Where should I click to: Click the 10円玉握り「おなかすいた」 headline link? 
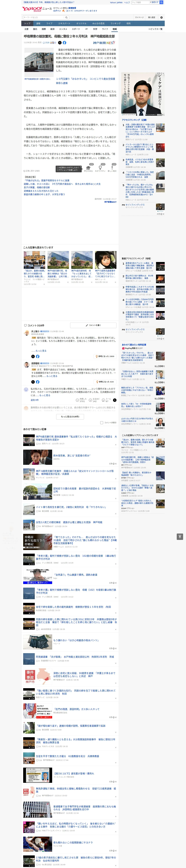point(85,81)
